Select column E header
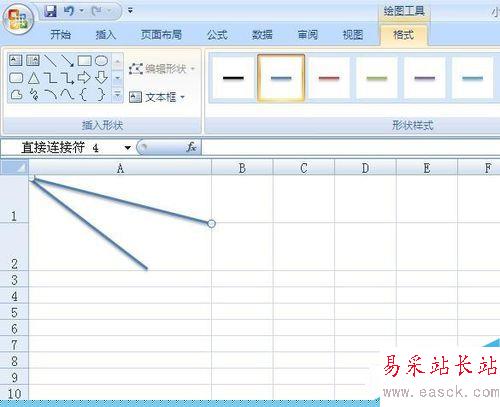500x407 pixels. (427, 168)
